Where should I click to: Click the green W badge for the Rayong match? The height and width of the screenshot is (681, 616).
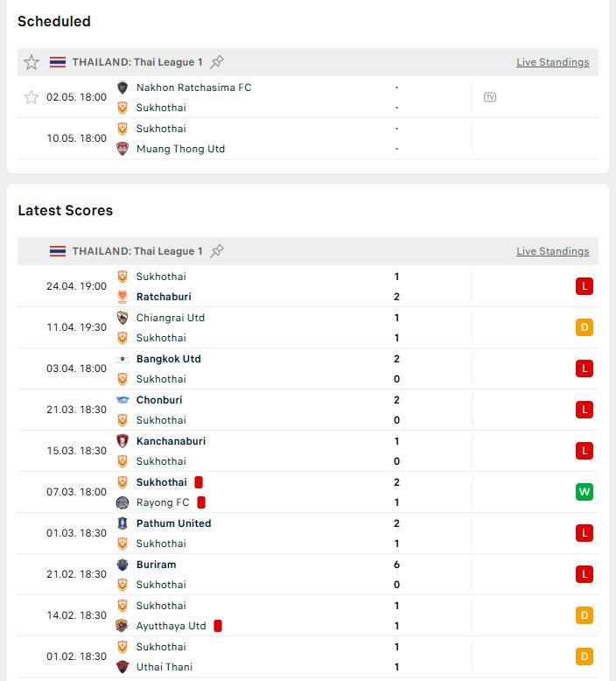tap(584, 492)
